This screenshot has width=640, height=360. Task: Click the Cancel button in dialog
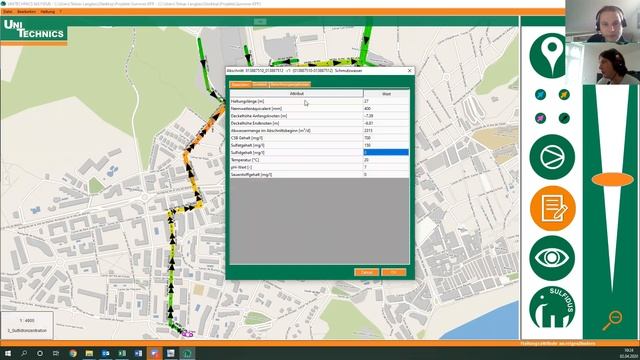pos(367,272)
